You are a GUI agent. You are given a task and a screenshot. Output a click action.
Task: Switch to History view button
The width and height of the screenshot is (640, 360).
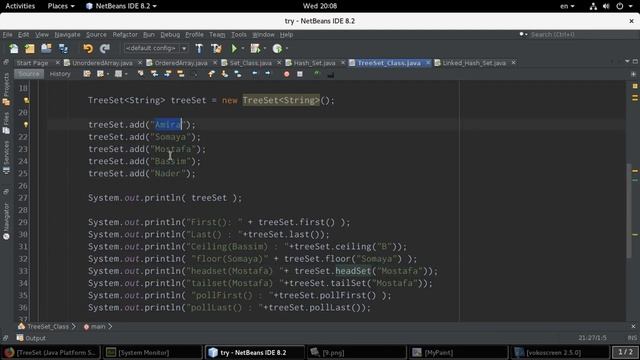click(60, 74)
